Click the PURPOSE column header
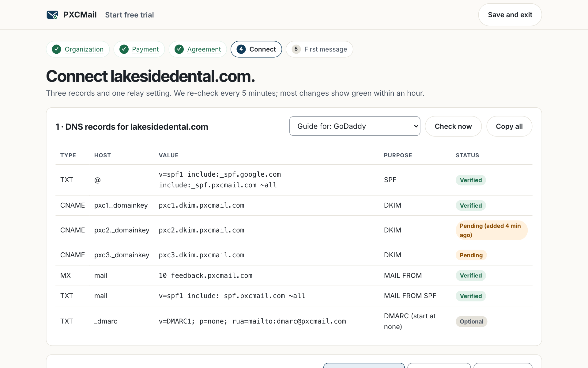The image size is (588, 368). 398,155
